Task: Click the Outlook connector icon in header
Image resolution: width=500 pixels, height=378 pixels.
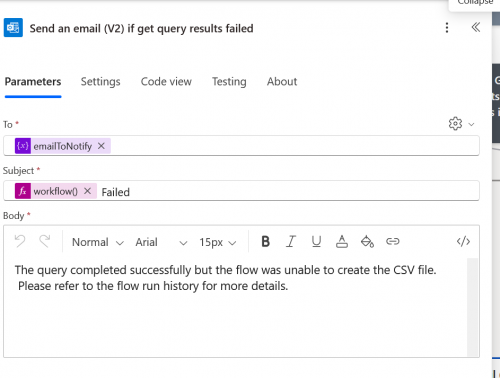Action: [x=13, y=28]
